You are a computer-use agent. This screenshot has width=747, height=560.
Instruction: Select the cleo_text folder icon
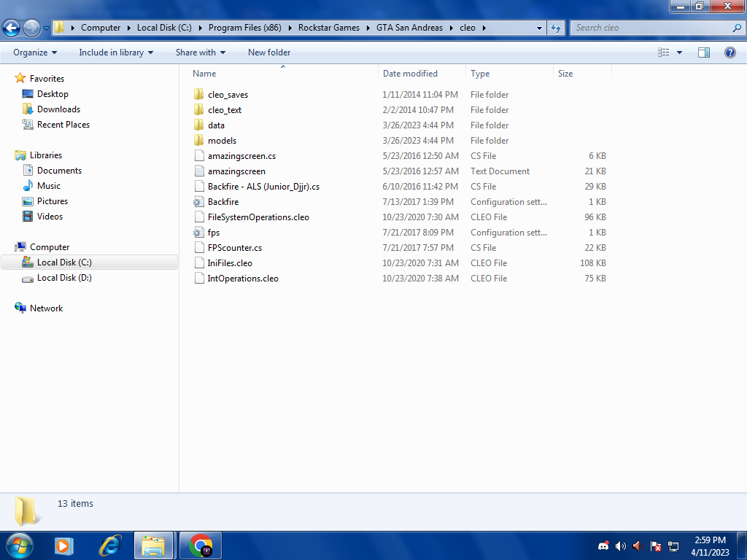199,109
